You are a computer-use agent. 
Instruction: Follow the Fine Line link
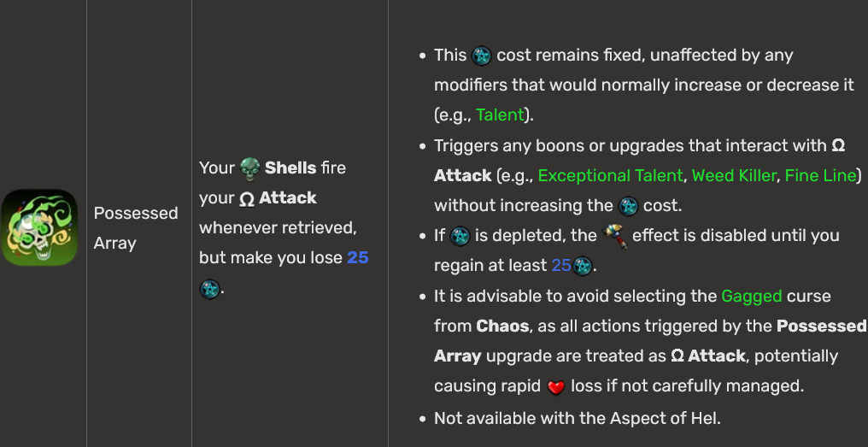pos(820,175)
